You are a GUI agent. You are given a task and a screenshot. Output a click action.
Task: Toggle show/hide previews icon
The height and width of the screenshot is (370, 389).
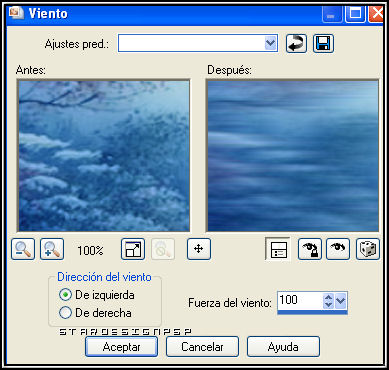277,249
